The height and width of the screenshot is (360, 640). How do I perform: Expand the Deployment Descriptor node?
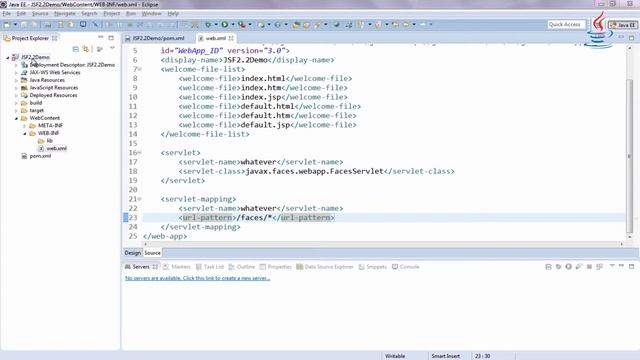(16, 65)
